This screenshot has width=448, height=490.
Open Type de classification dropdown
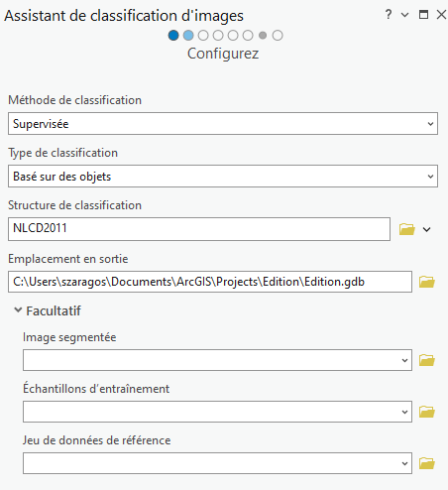(223, 177)
